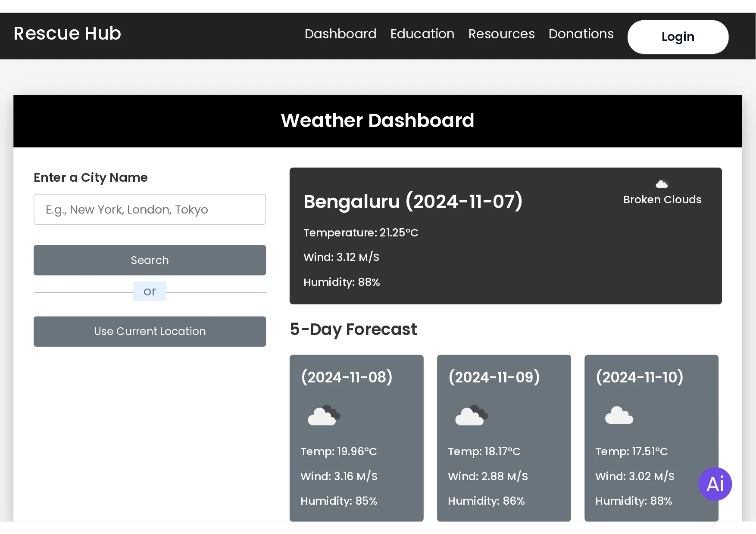Go to the Education page
Screen dimensions: 756x534
tap(422, 34)
